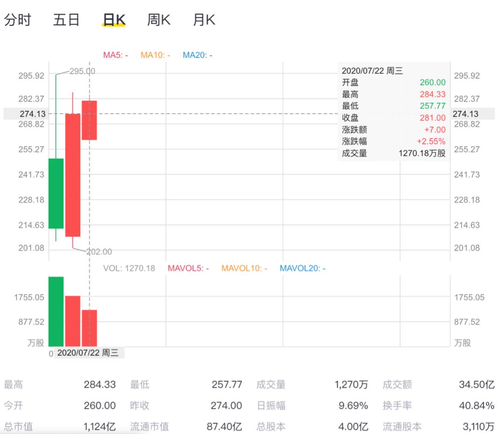The image size is (504, 434).
Task: Click the 流通市值 87.40亿 stat
Action: point(186,427)
